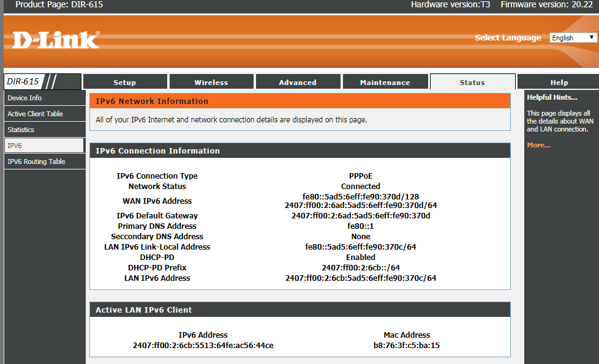Open Active Client Table page
Viewport: 599px width, 364px height.
45,114
